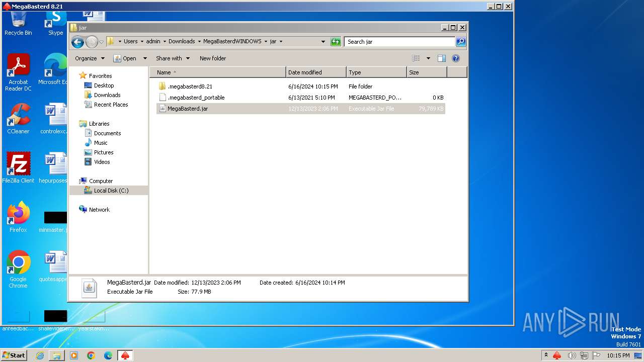Click Google Chrome desktop icon
The width and height of the screenshot is (644, 362).
tap(18, 269)
